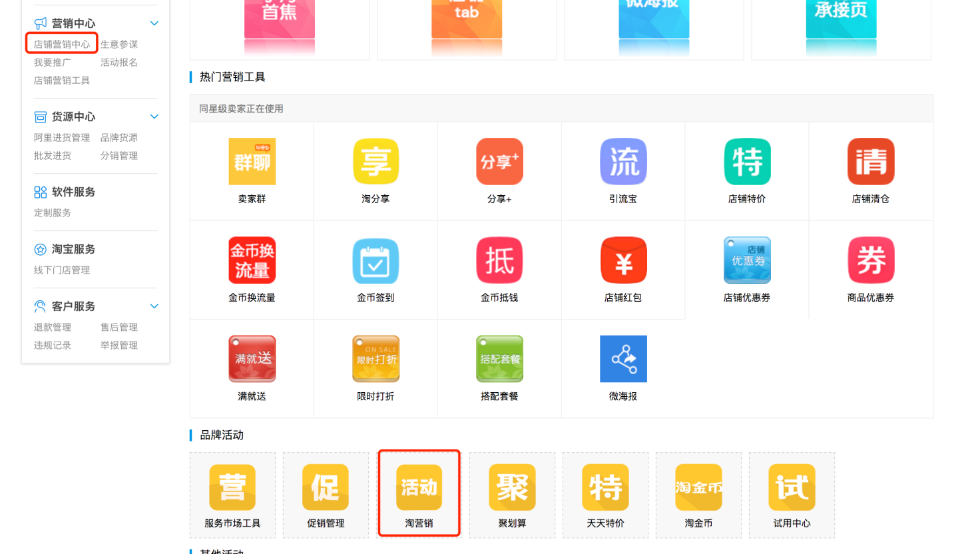Open the 试用中心 trial center tile
Viewport: 980px width, 554px height.
point(792,487)
